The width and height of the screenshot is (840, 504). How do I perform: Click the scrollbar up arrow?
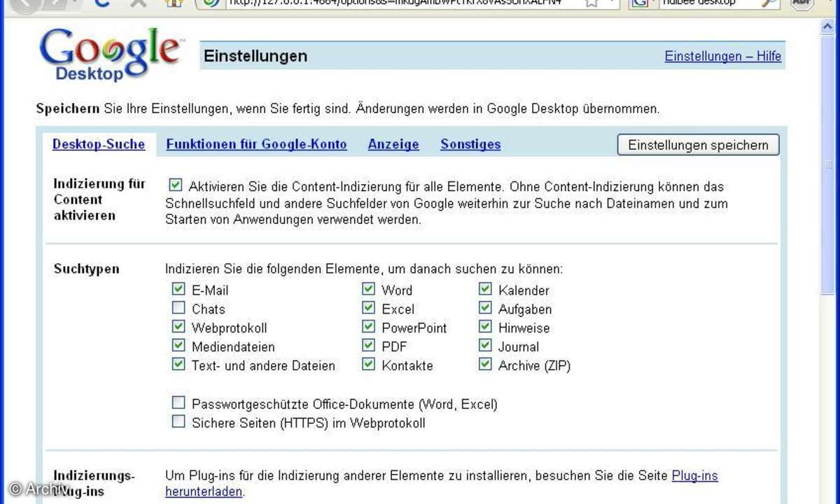(827, 27)
